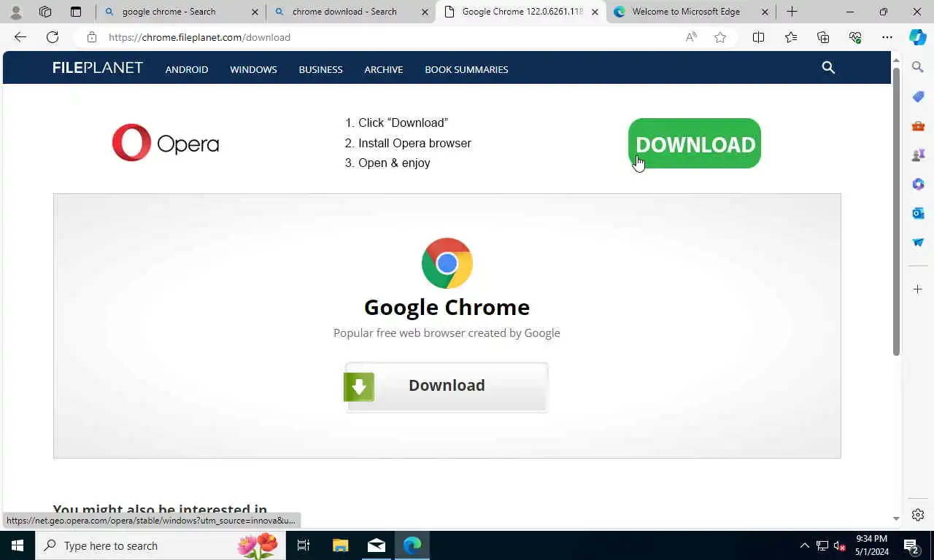
Task: Close the Google Chrome 122.0.6261.118 tab
Action: pos(595,12)
